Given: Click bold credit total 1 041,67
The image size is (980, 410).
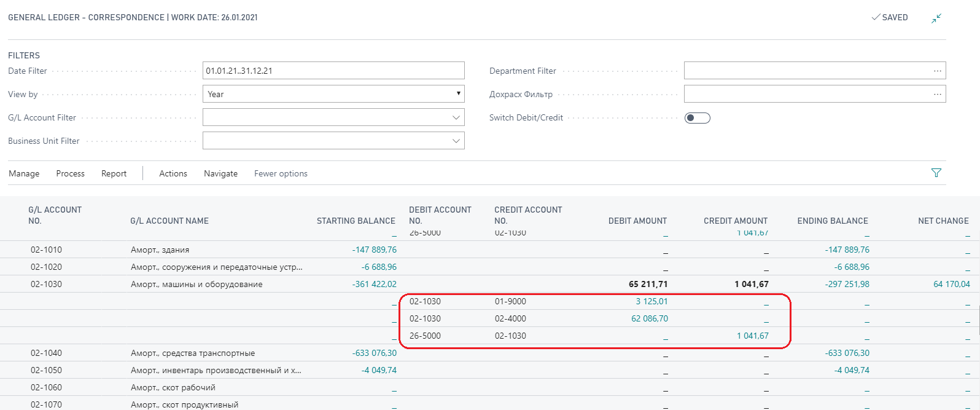Looking at the screenshot, I should click(x=752, y=284).
